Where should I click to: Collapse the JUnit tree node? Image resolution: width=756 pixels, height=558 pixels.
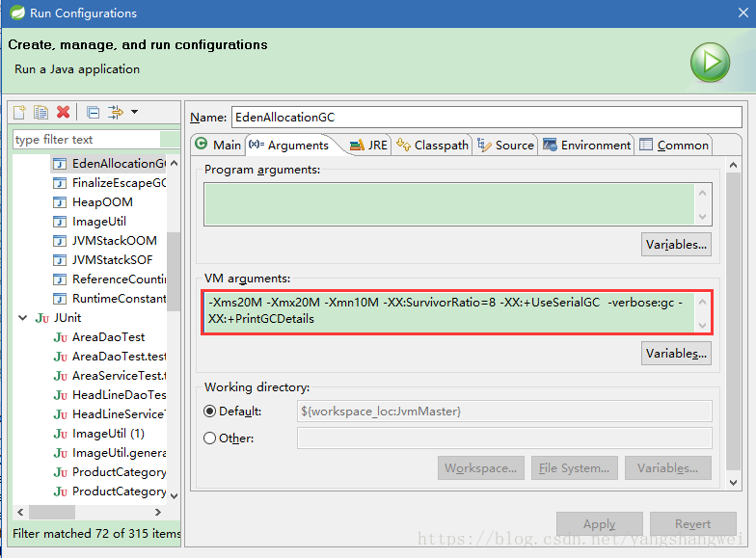[22, 318]
